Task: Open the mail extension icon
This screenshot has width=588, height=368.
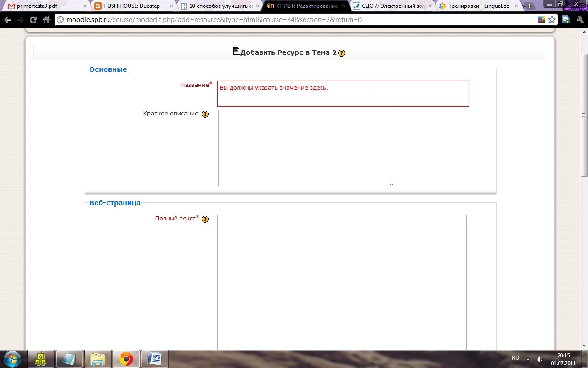Action: [x=566, y=20]
